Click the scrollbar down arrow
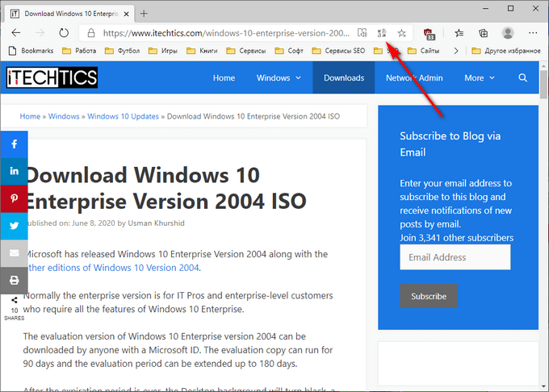549x392 pixels. [543, 386]
